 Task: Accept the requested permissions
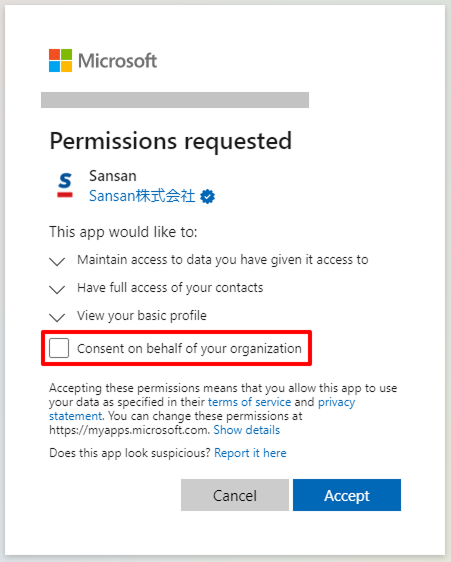click(x=347, y=495)
